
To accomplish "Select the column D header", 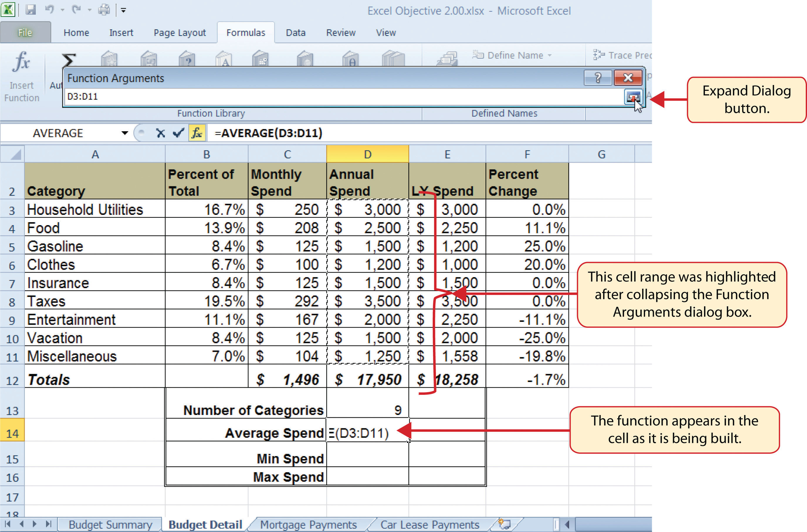I will 367,154.
